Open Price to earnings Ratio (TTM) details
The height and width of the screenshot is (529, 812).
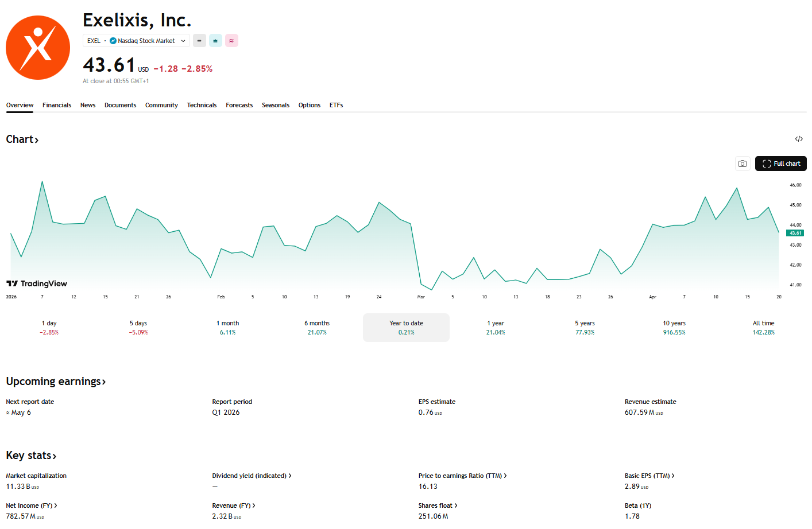coord(462,476)
